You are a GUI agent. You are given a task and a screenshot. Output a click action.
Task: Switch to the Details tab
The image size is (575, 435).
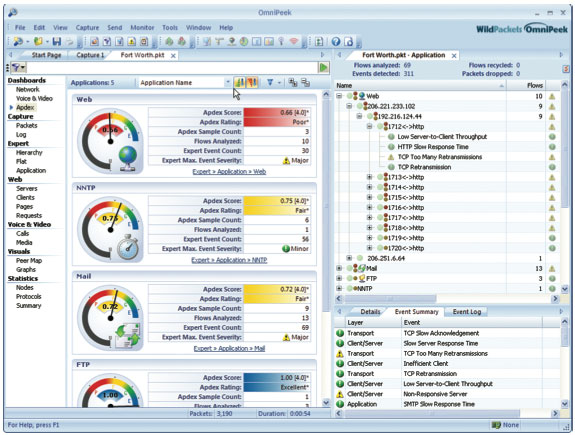coord(370,312)
